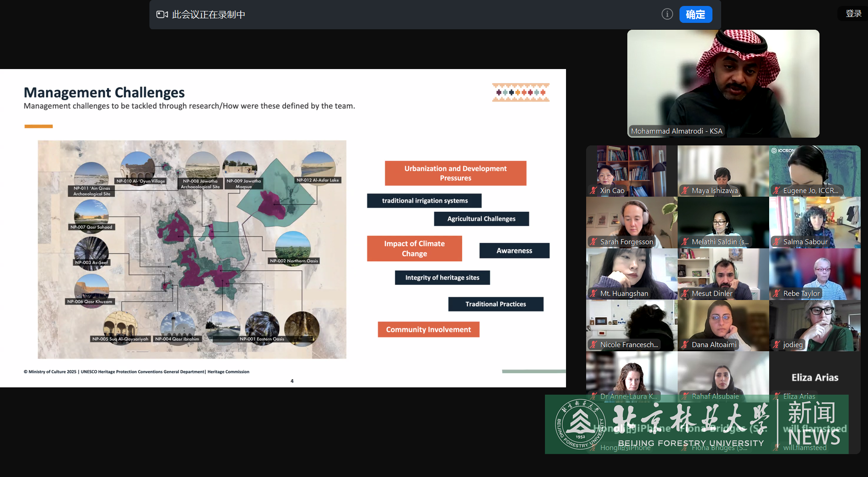Click Mesut Dinler's muted microphone icon
This screenshot has height=477, width=868.
(685, 294)
